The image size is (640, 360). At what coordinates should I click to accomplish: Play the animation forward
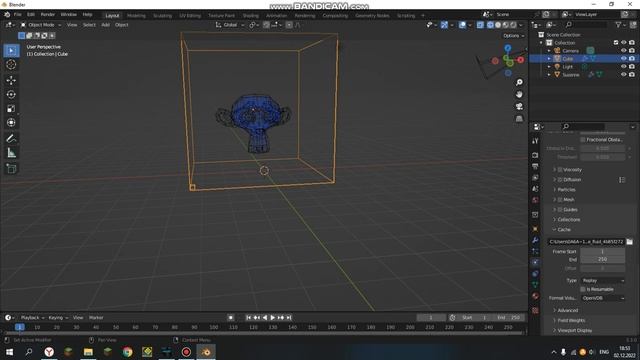point(273,318)
